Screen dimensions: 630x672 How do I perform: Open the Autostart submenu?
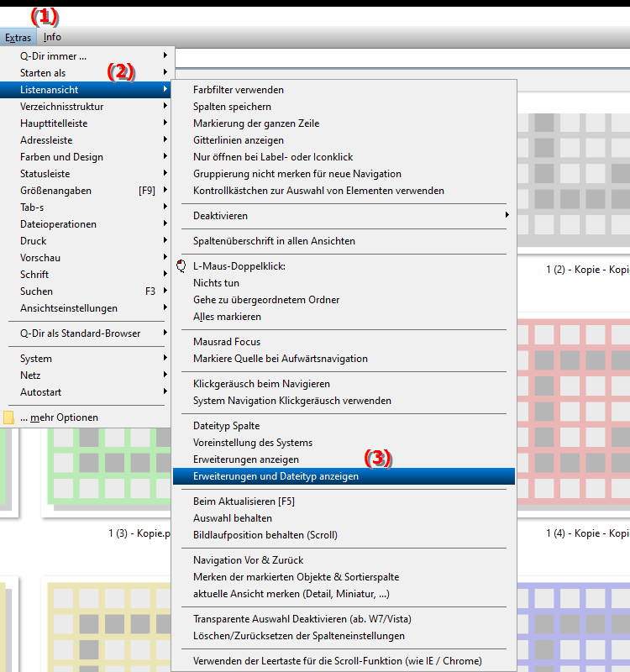point(86,392)
